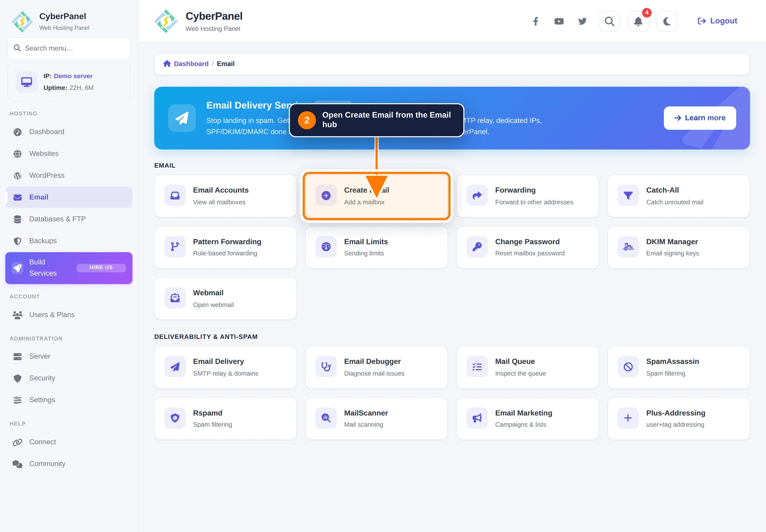
Task: Open Connect in the sidebar
Action: 69,442
